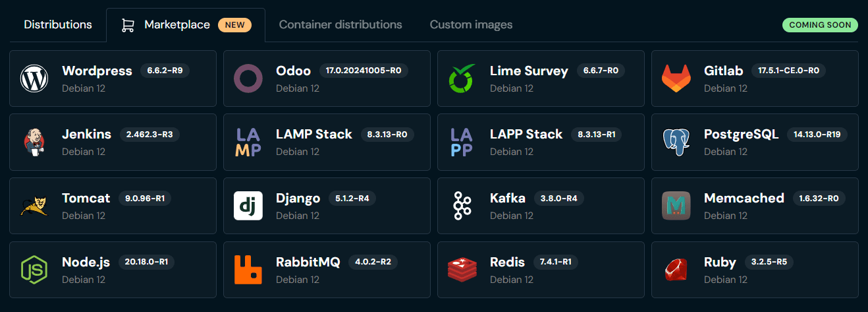Click the COMING SOON badge
The image size is (868, 312).
(821, 25)
